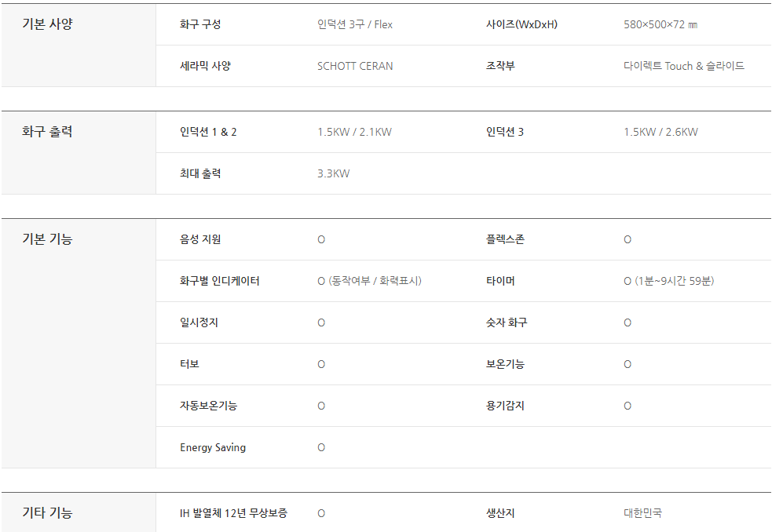
Task: Select the 플렉스존 feature label
Action: pos(505,239)
